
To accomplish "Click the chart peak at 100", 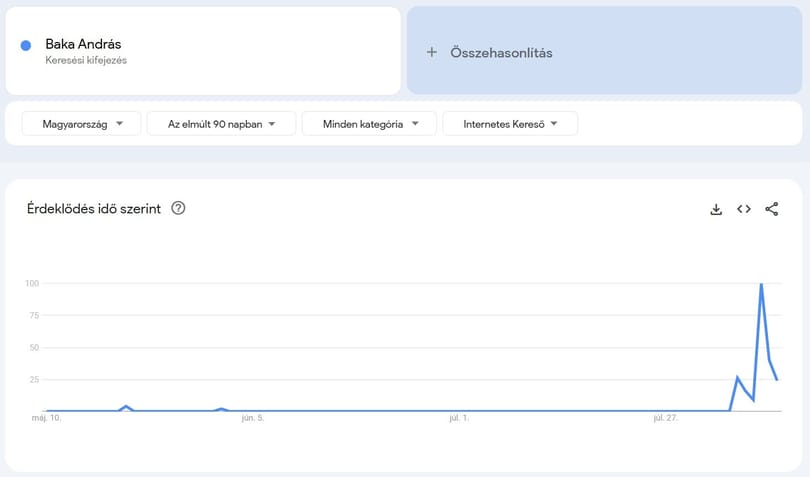I will (x=761, y=284).
